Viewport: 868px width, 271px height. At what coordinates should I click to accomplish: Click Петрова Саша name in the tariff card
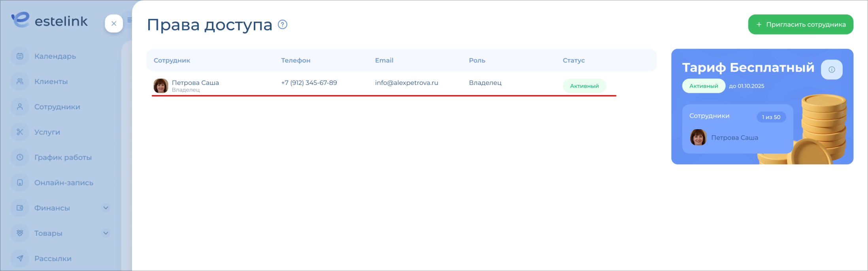[734, 138]
